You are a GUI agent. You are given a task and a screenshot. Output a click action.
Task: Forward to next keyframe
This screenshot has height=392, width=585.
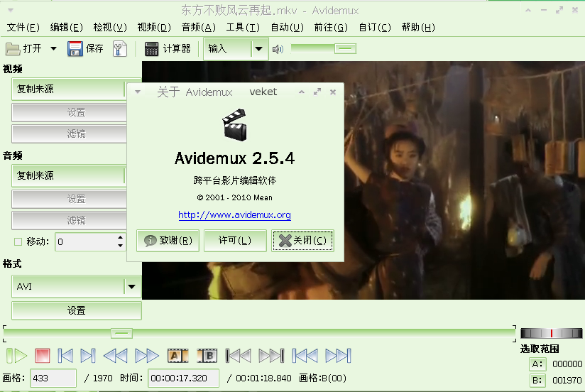(147, 356)
